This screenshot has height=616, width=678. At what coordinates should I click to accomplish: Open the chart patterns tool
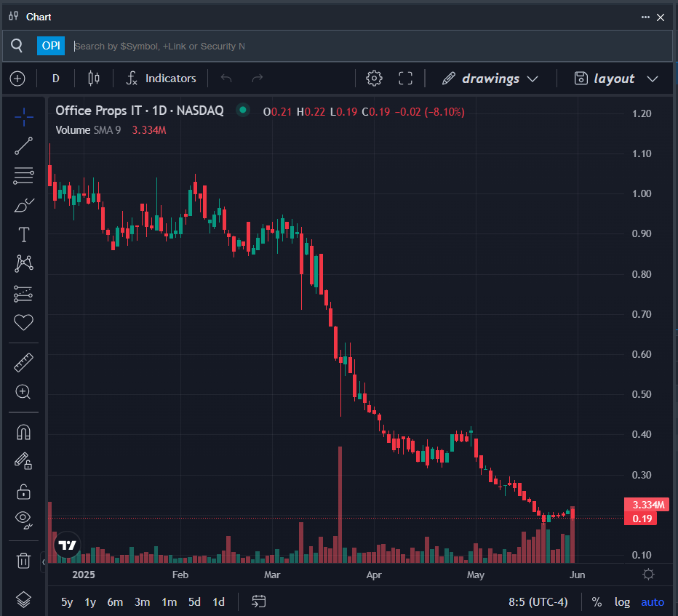[x=24, y=263]
